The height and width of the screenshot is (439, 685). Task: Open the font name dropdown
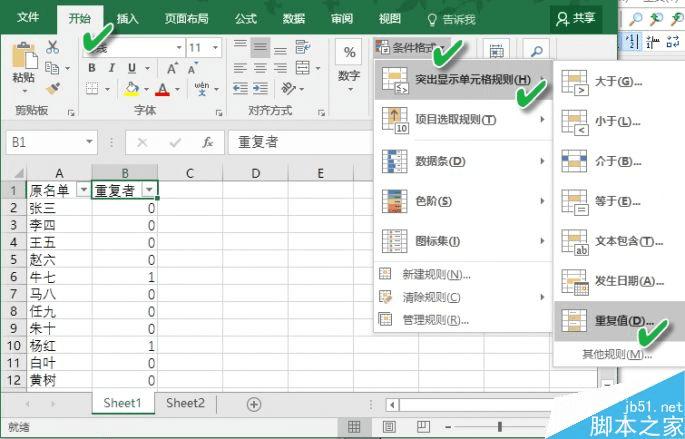179,47
